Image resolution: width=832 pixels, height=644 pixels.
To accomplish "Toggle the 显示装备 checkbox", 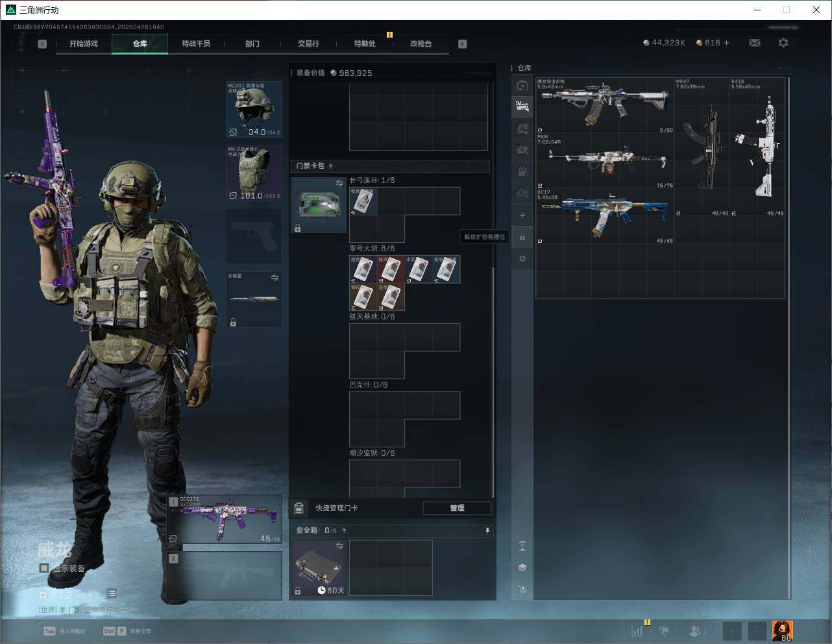I will (x=44, y=568).
